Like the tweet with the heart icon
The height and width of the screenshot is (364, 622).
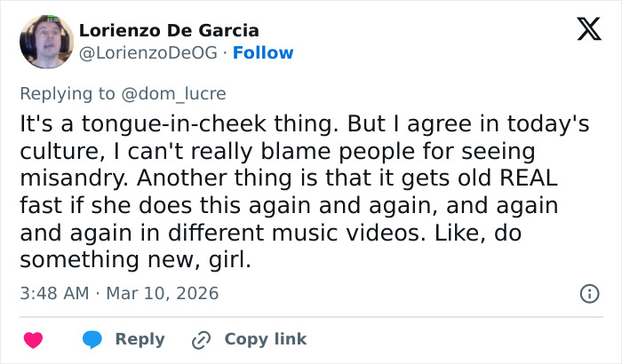coord(33,339)
